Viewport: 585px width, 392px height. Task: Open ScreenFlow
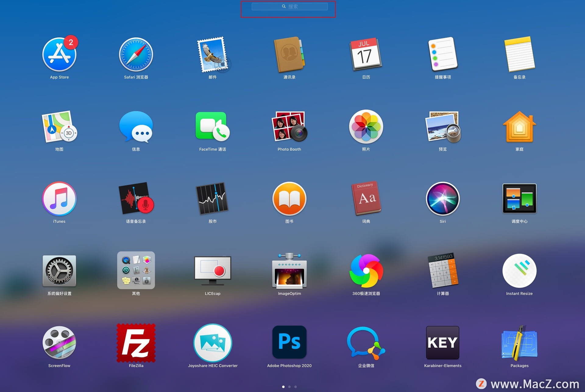pos(59,343)
